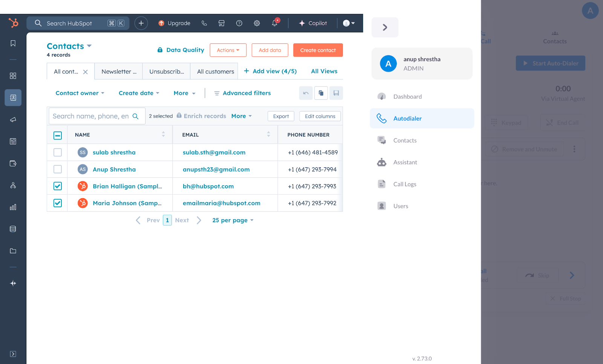This screenshot has width=603, height=364.
Task: Click the Export button
Action: click(281, 116)
